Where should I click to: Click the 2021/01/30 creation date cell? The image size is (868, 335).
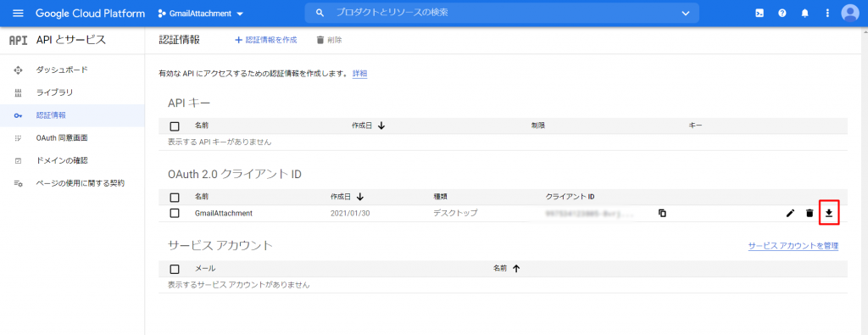(x=350, y=213)
